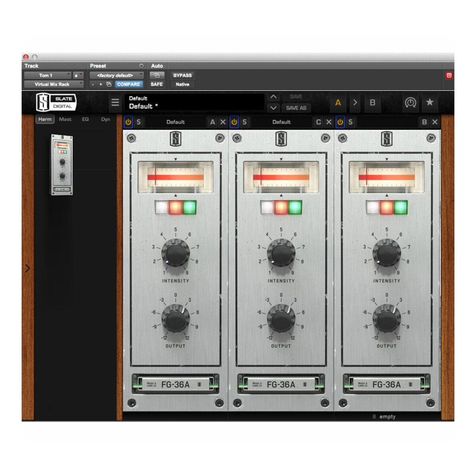Select the FG-36A thumbnail in the browser
Screen dimensions: 476x476
tap(62, 165)
